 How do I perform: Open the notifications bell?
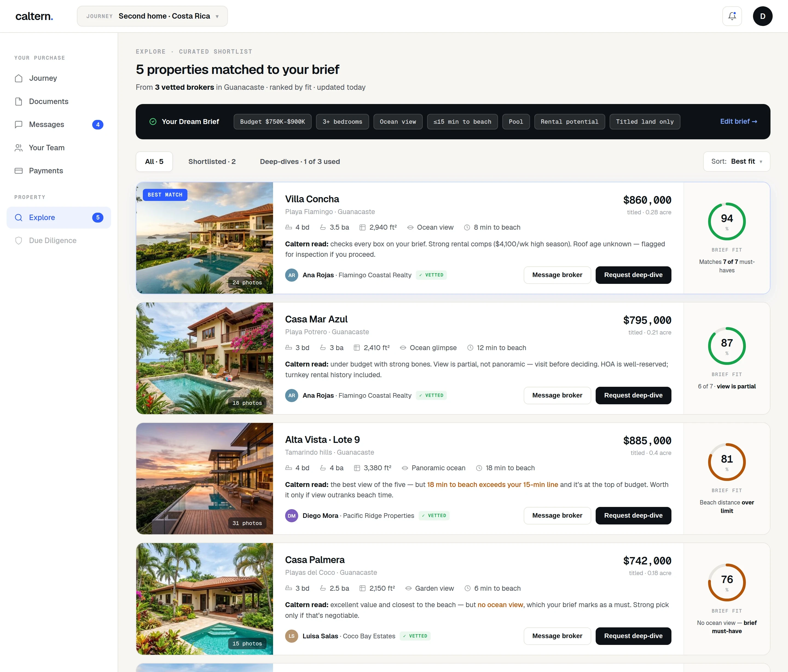732,16
